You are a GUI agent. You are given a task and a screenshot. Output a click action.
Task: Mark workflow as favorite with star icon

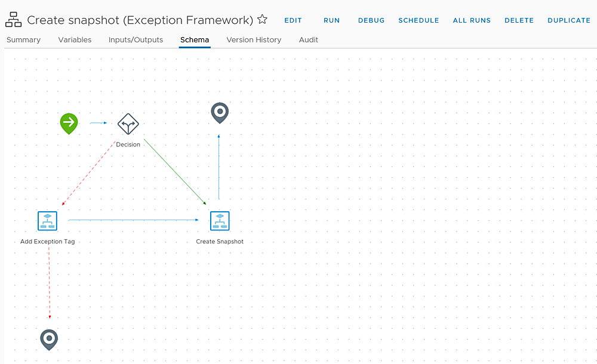coord(262,19)
